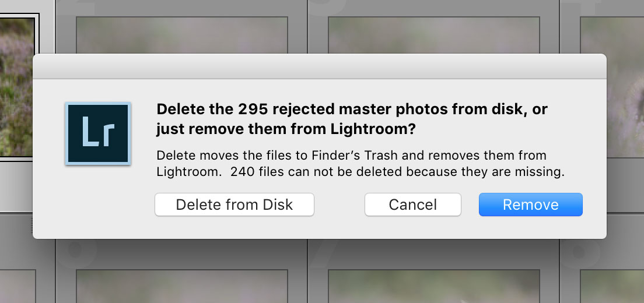Select the dimmed thumbnail in grid cell 2

click(181, 36)
